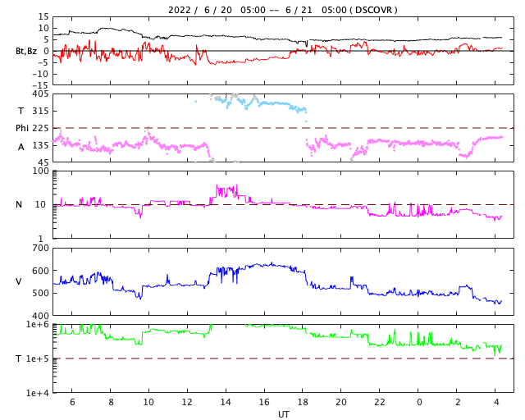Select the 'Bt,Bz' axis label

26,51
